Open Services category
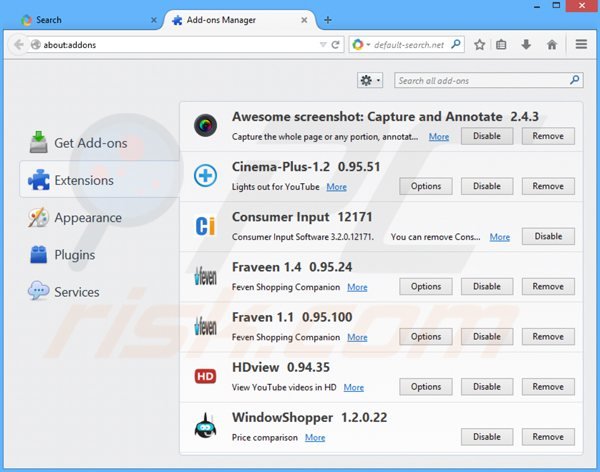 99,292
